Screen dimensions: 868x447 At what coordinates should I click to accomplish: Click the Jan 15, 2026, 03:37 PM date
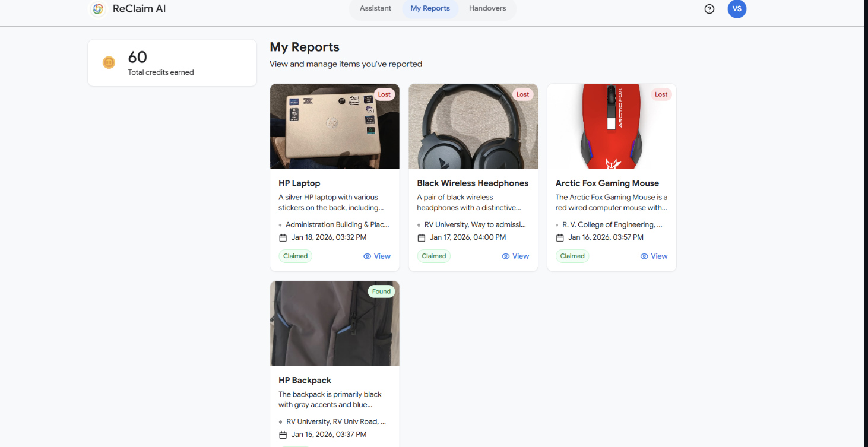[329, 435]
